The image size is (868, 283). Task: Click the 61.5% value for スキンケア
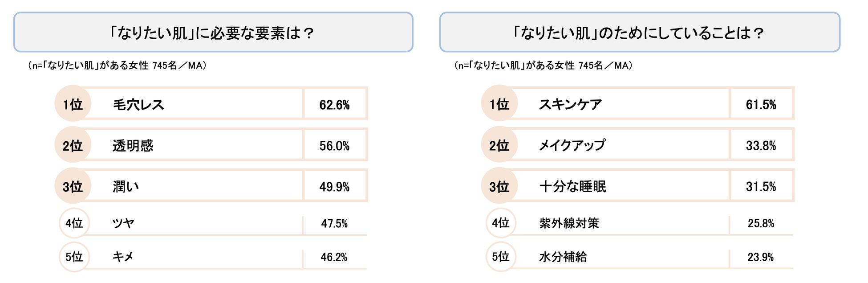pyautogui.click(x=761, y=105)
